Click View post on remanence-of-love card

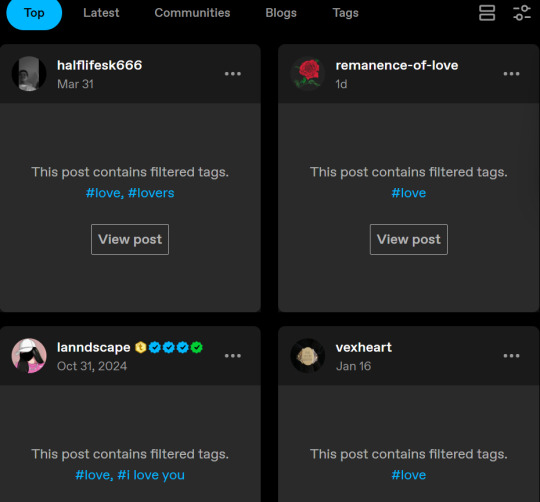pos(409,239)
